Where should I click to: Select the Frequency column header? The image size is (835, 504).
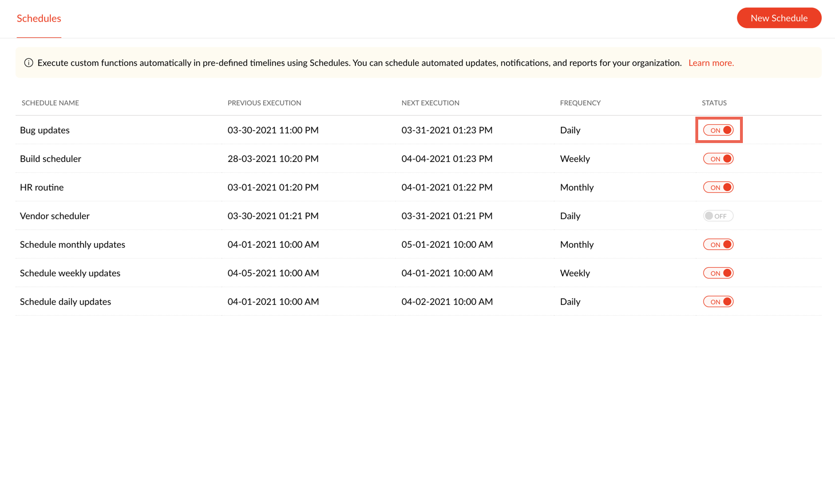[x=580, y=103]
